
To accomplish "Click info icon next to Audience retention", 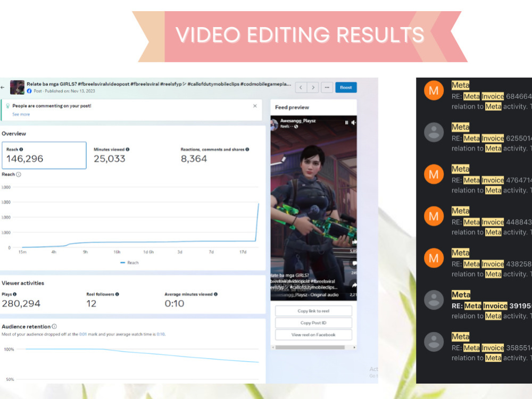I will coord(54,327).
